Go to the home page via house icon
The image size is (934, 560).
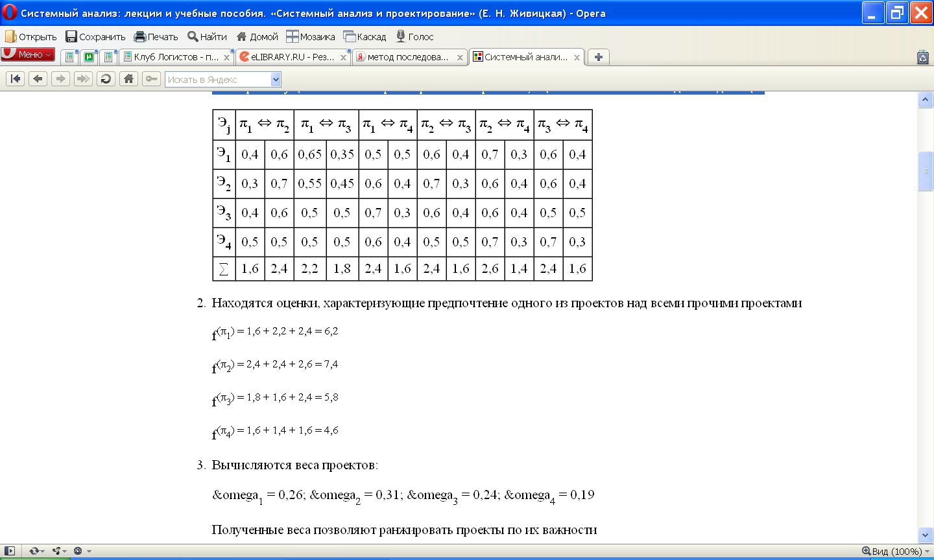pyautogui.click(x=128, y=79)
